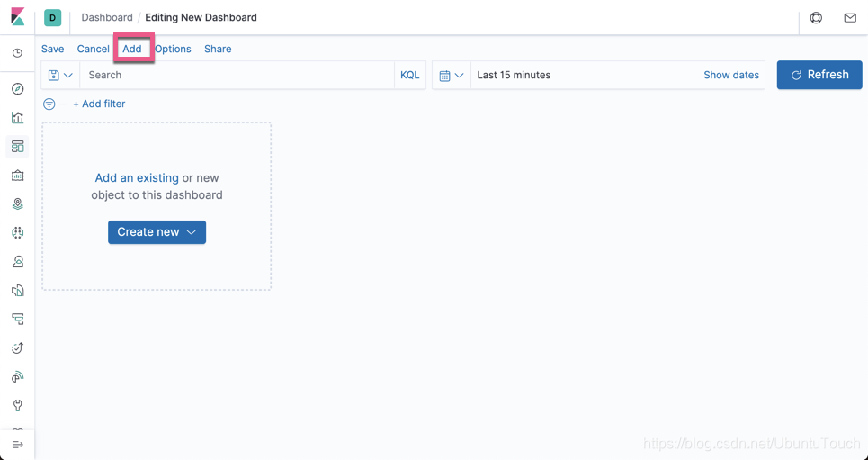This screenshot has width=868, height=460.
Task: Open Logs icon in sidebar
Action: (x=18, y=291)
